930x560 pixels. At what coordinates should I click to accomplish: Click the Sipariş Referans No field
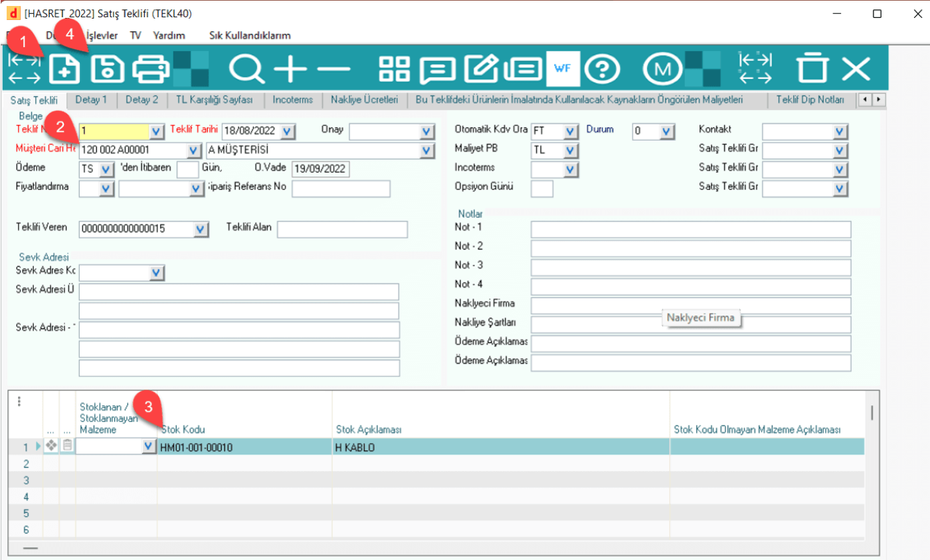pyautogui.click(x=341, y=189)
